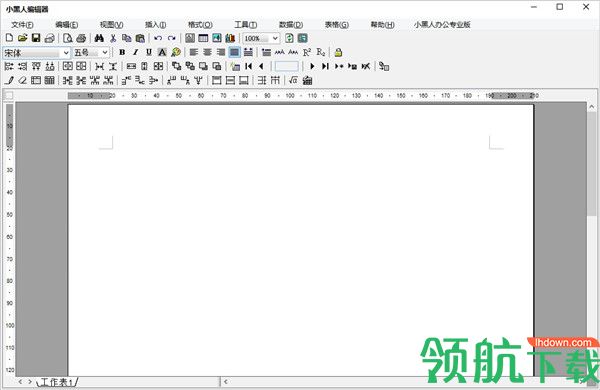Click the green refresh page icon

[x=289, y=38]
